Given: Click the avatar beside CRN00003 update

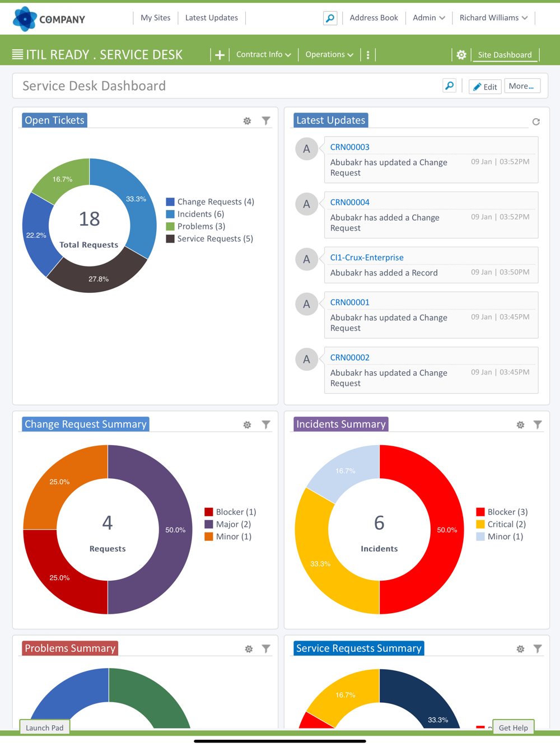Looking at the screenshot, I should (306, 149).
